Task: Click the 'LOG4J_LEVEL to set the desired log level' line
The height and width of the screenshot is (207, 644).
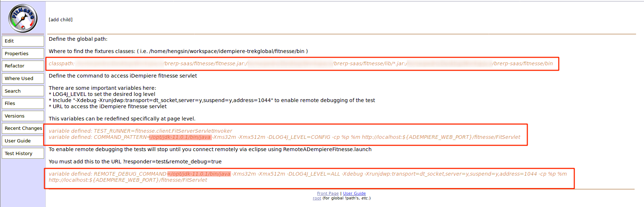Action: (102, 94)
